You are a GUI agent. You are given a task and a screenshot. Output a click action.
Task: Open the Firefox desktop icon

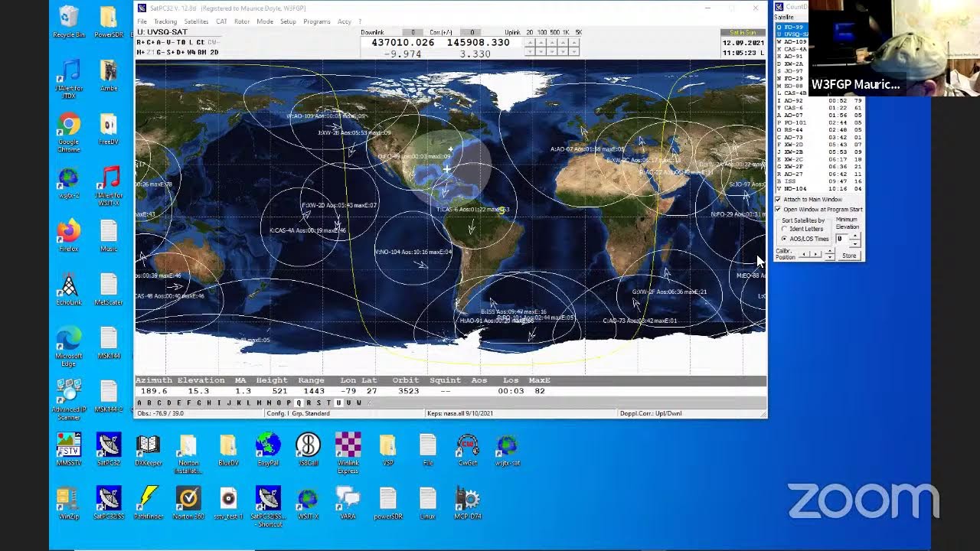69,236
